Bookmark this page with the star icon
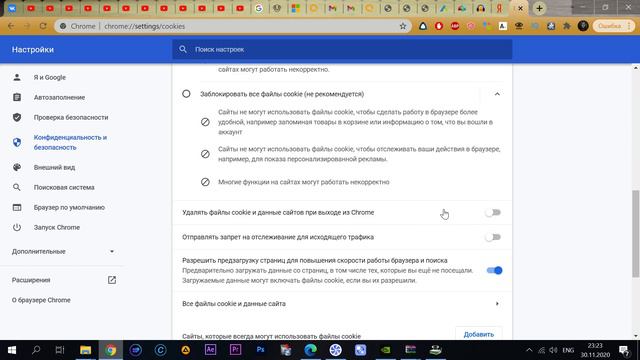The image size is (640, 360). [403, 26]
